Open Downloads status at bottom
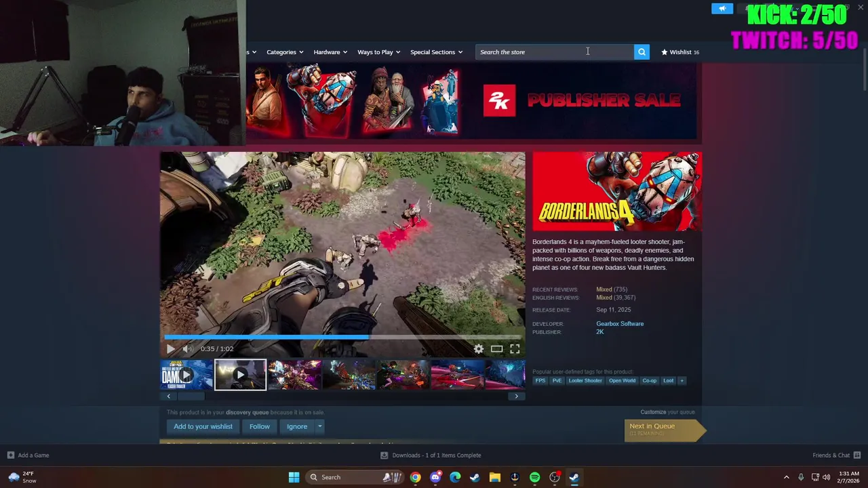868x488 pixels. click(431, 455)
